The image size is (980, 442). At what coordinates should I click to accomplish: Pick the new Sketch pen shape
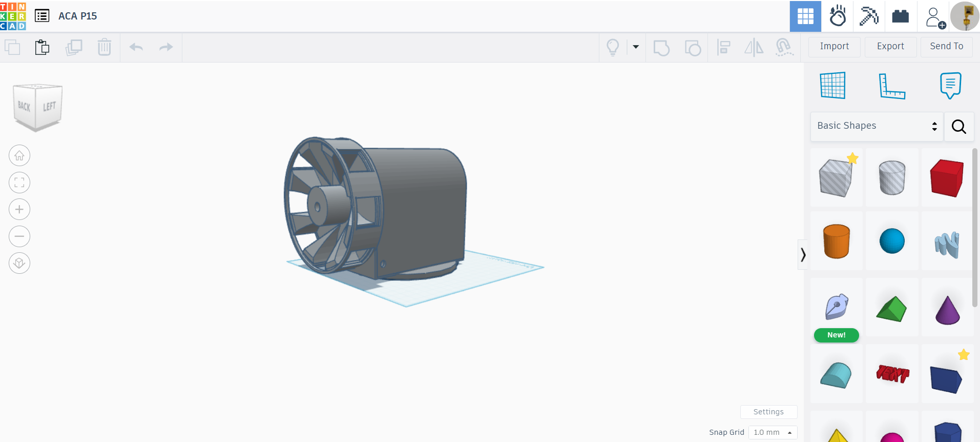(x=836, y=307)
